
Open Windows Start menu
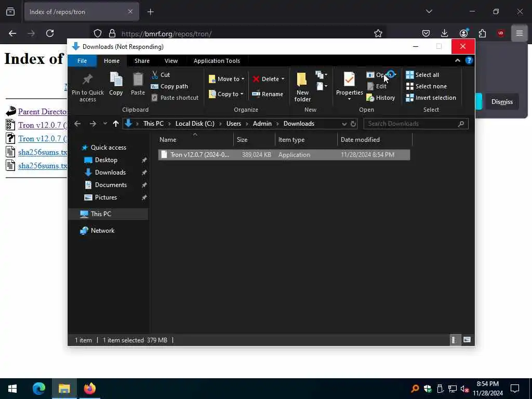[x=12, y=389]
